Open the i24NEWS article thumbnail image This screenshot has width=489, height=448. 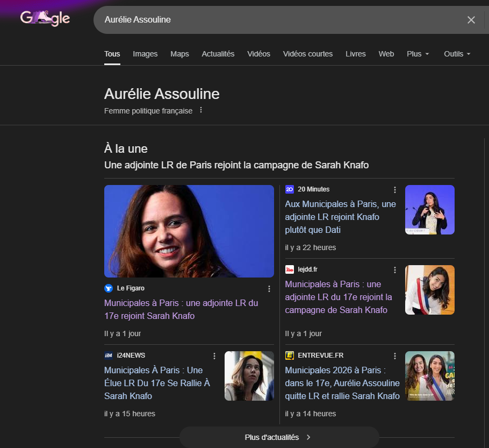pyautogui.click(x=249, y=376)
